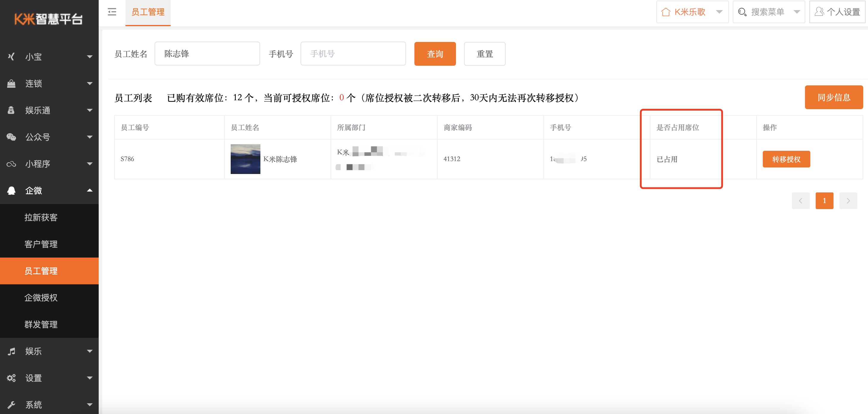868x414 pixels.
Task: Select the 员工管理 menu item
Action: click(x=42, y=271)
